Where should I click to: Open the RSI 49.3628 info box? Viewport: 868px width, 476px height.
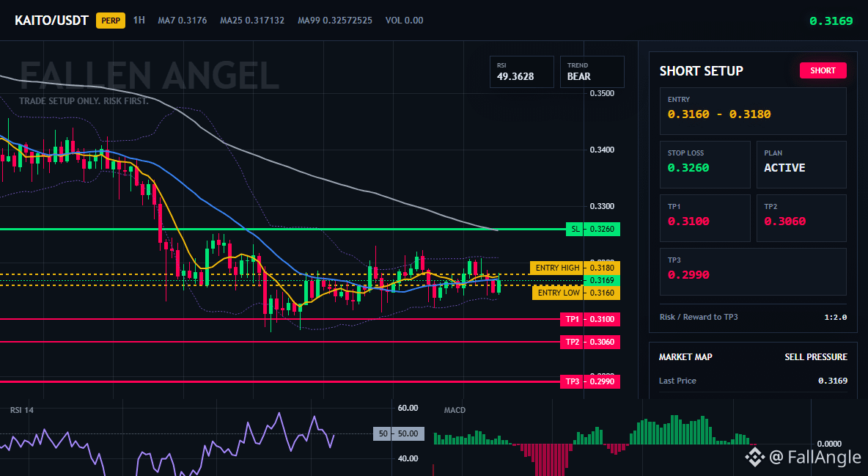[x=521, y=71]
